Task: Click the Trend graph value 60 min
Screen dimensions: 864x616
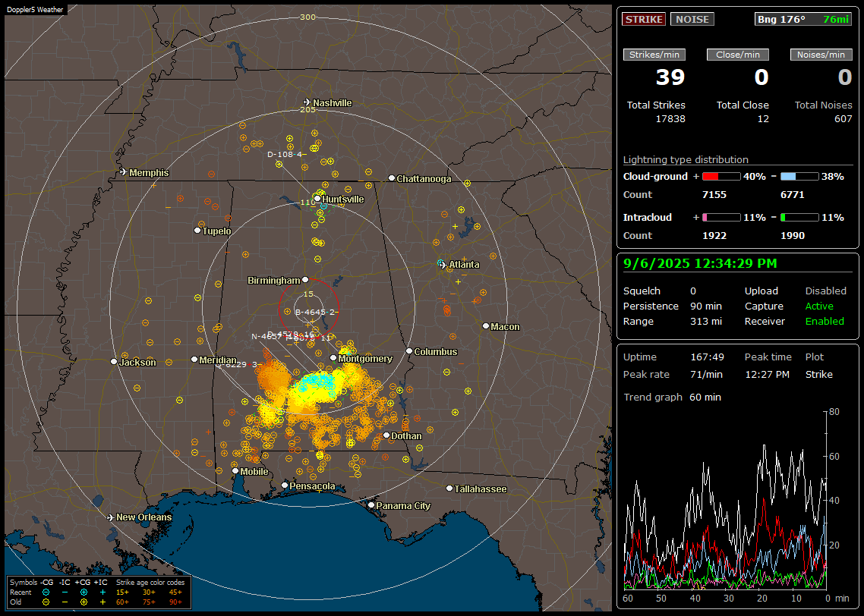Action: (705, 397)
